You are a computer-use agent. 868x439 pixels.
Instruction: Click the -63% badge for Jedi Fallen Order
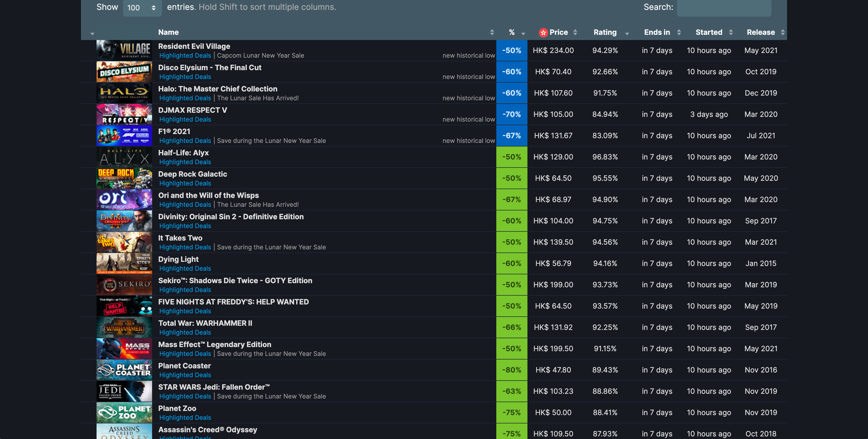512,391
